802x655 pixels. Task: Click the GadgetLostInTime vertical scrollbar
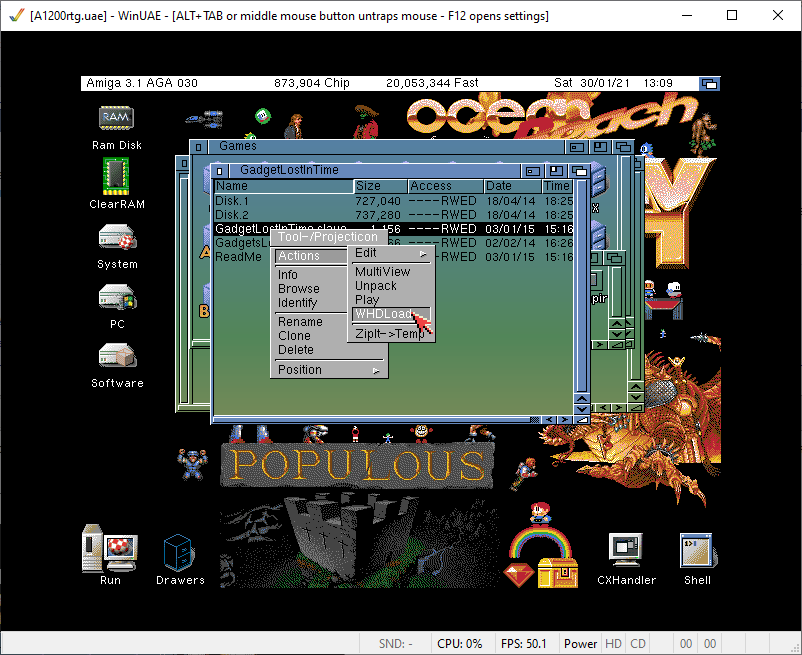point(582,285)
